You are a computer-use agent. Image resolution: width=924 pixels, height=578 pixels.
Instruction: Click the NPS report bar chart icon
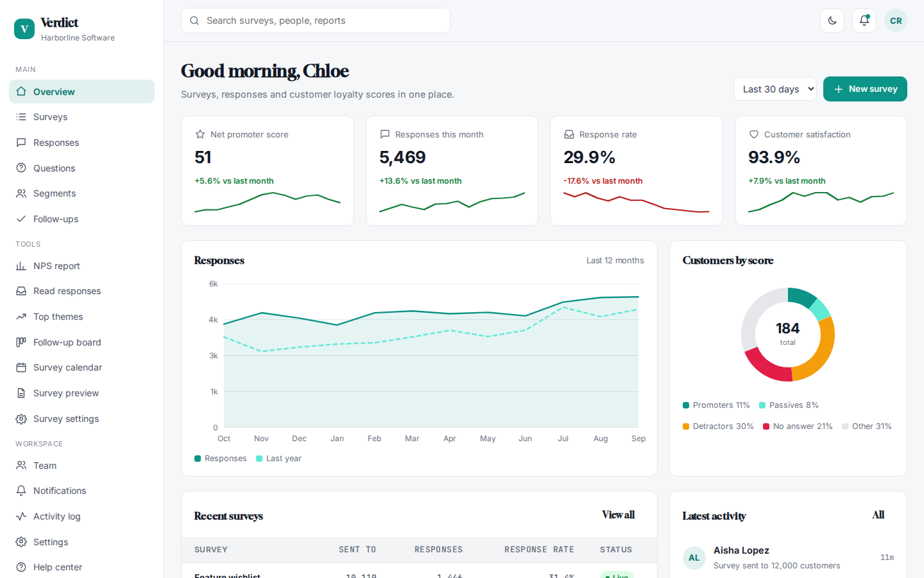21,266
